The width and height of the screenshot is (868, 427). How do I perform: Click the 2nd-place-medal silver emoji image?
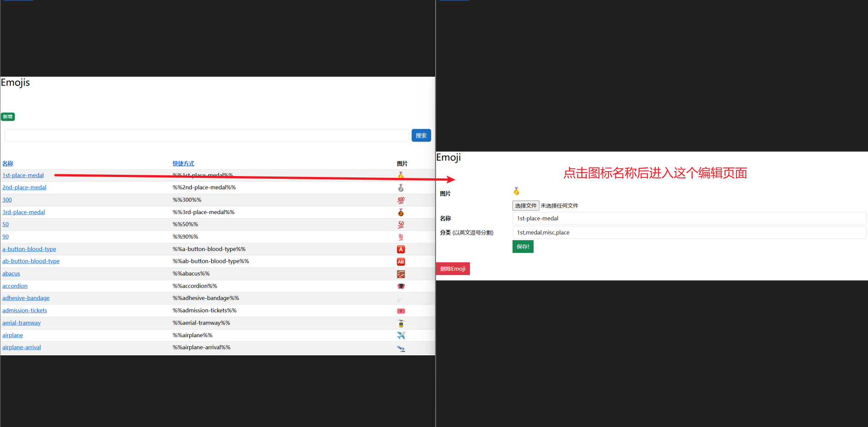(x=401, y=188)
